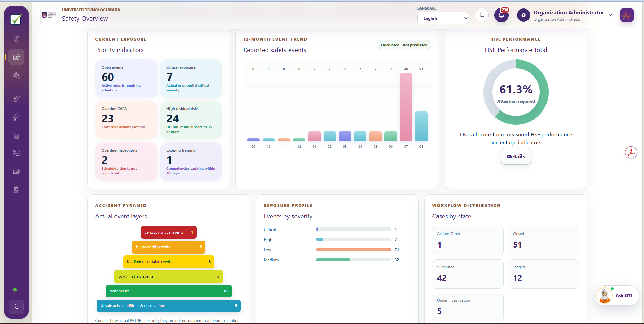Click the blue month 08 bar
The width and height of the screenshot is (644, 324).
point(421,126)
